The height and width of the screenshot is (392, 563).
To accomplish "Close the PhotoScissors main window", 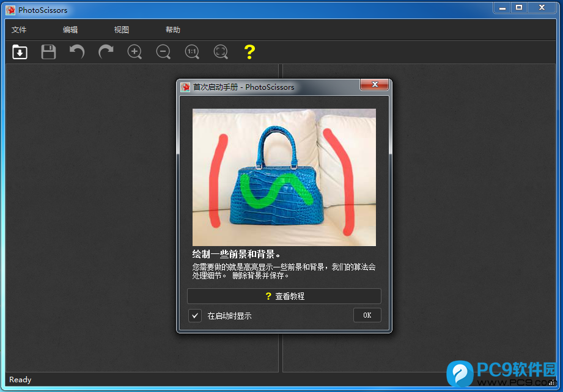I will coord(542,8).
